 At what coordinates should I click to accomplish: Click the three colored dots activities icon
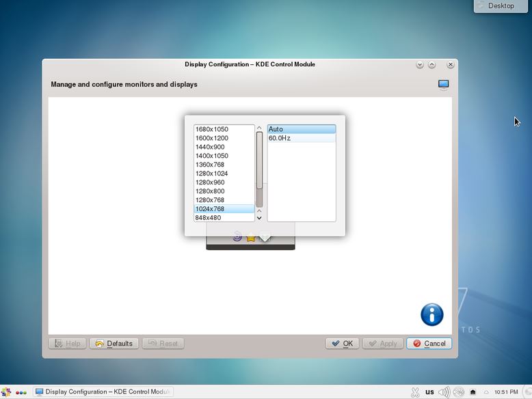[21, 393]
